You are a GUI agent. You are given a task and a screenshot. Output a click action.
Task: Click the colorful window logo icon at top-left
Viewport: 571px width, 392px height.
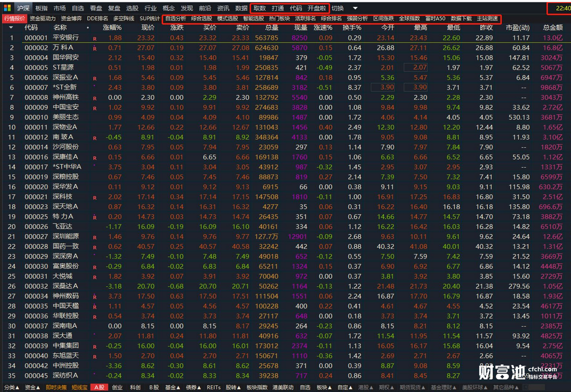(7, 8)
